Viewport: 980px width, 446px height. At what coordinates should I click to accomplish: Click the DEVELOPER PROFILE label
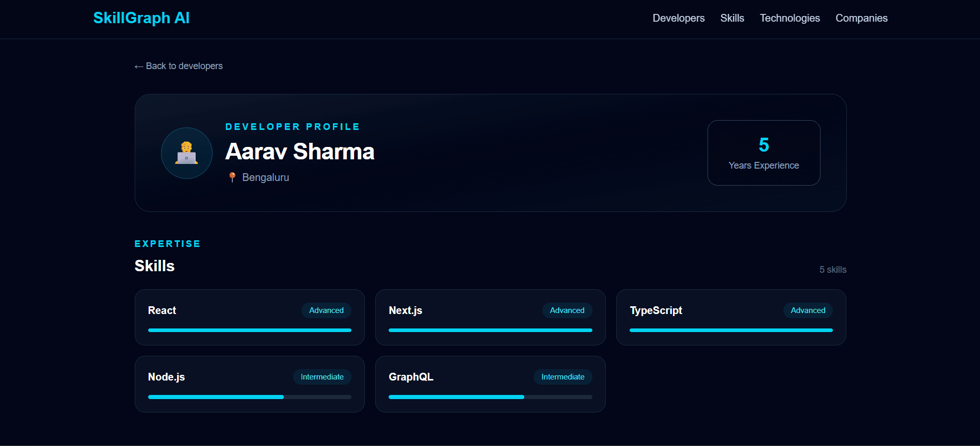[293, 127]
